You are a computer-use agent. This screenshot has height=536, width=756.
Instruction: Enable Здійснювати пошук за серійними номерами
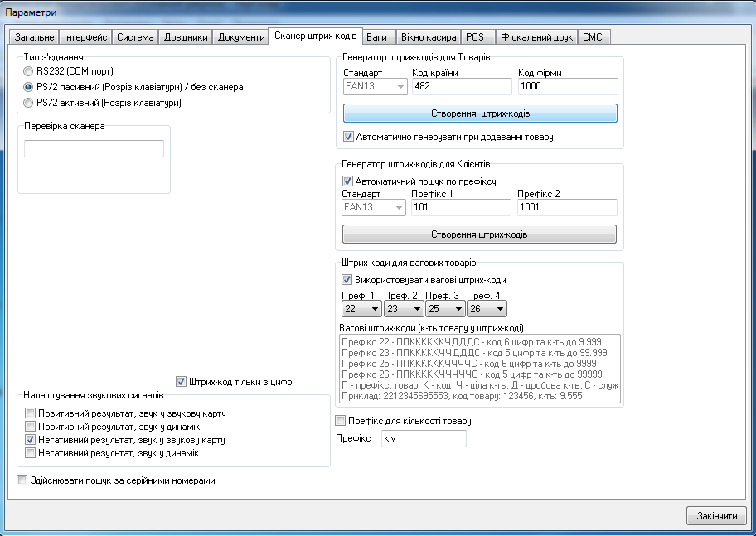(22, 480)
